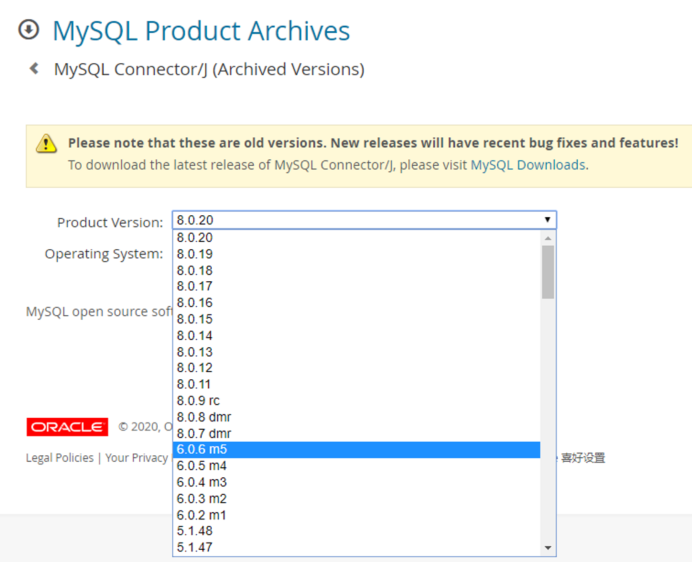Image resolution: width=692 pixels, height=562 pixels.
Task: Select the 6.0.2 m1 milestone version
Action: tap(202, 515)
